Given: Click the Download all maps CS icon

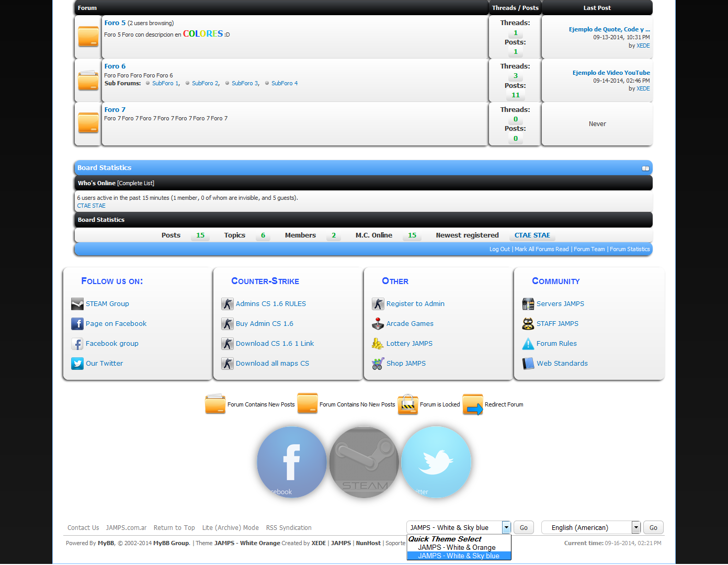Looking at the screenshot, I should tap(227, 364).
